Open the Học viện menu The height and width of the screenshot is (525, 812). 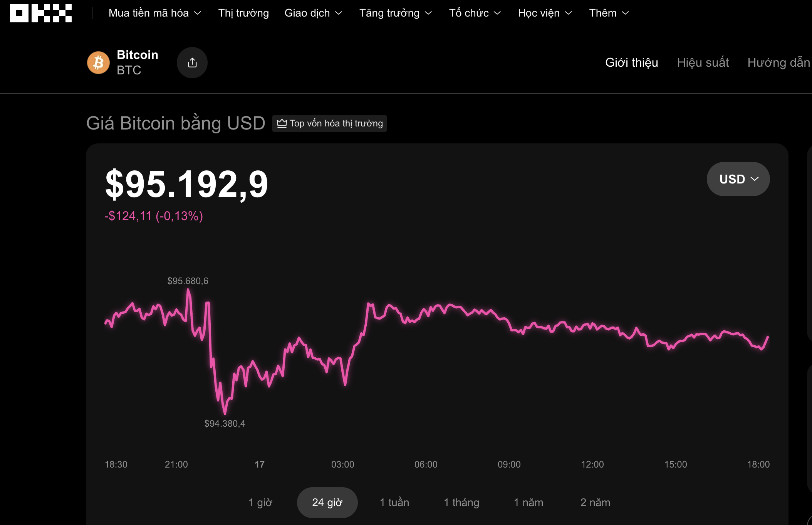[x=545, y=13]
